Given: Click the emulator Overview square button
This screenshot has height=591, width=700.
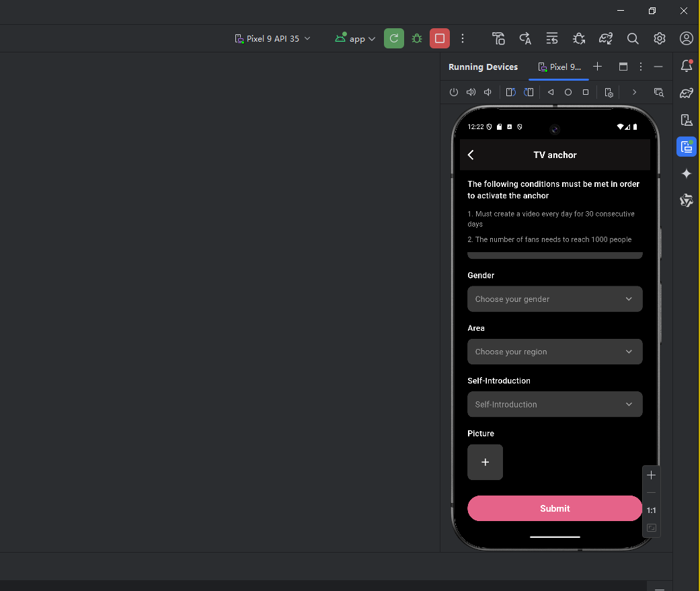Looking at the screenshot, I should click(586, 92).
